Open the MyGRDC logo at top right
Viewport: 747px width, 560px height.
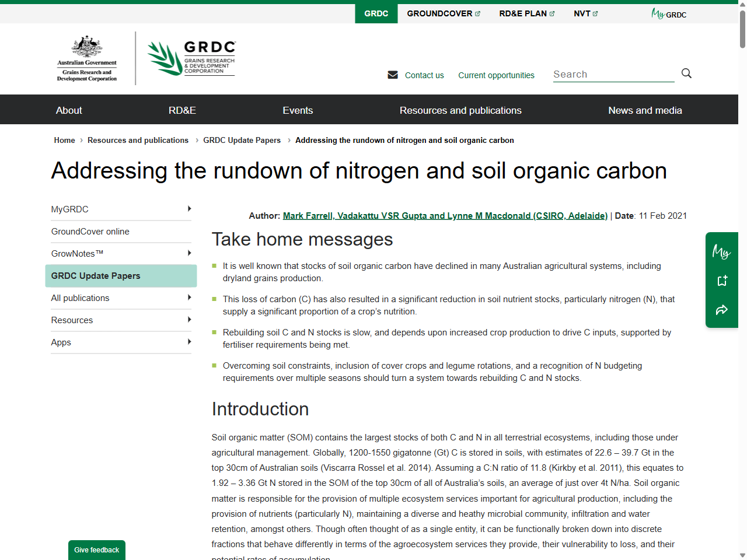click(x=668, y=14)
